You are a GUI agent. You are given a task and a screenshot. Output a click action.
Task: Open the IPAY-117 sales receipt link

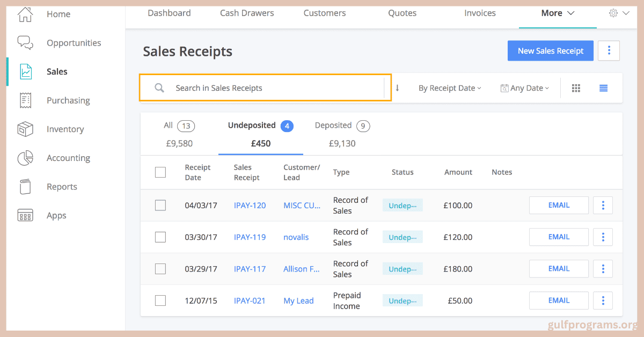point(250,269)
